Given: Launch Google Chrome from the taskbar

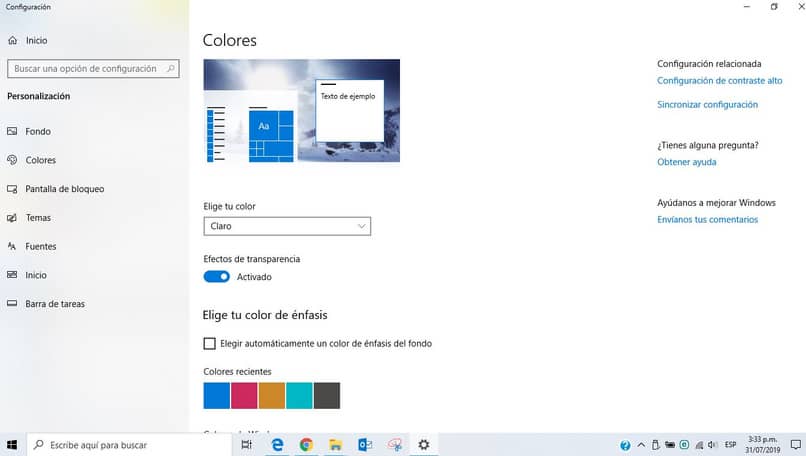Looking at the screenshot, I should tap(306, 445).
